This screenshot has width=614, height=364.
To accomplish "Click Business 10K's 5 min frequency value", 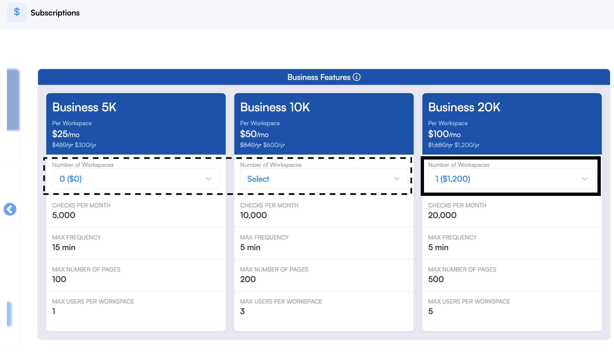I will tap(250, 247).
